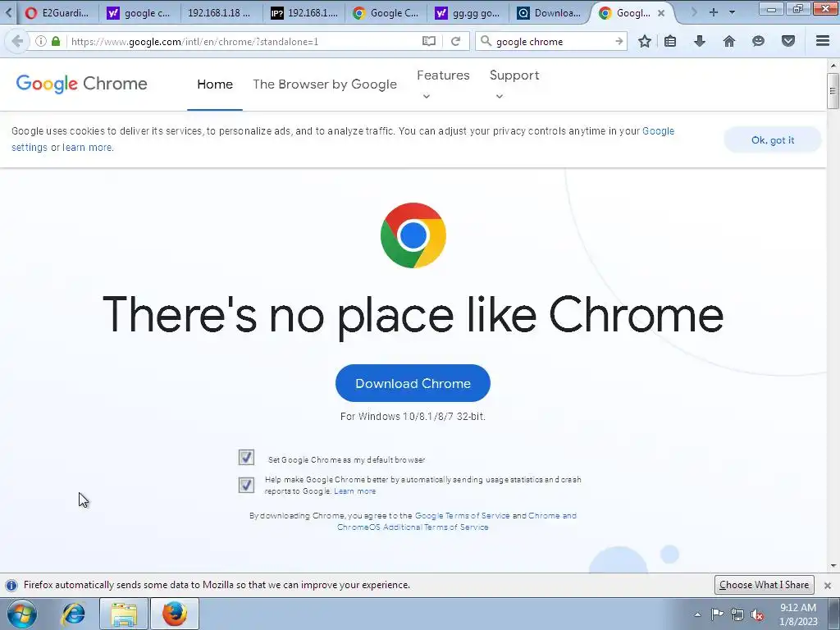Switch to the 'Downloa...' tab
Image resolution: width=840 pixels, height=630 pixels.
pos(549,13)
